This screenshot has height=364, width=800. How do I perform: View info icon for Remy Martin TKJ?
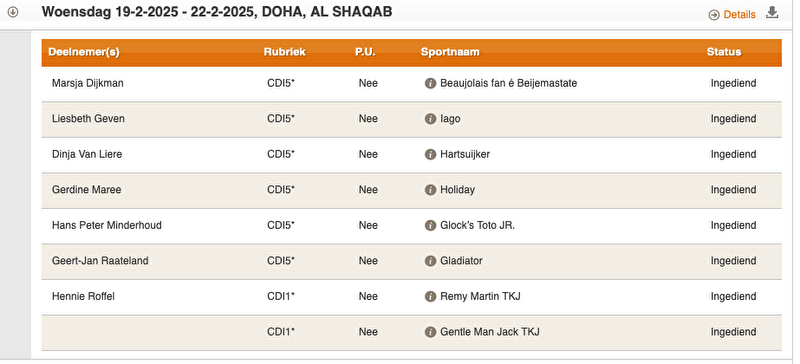[431, 296]
